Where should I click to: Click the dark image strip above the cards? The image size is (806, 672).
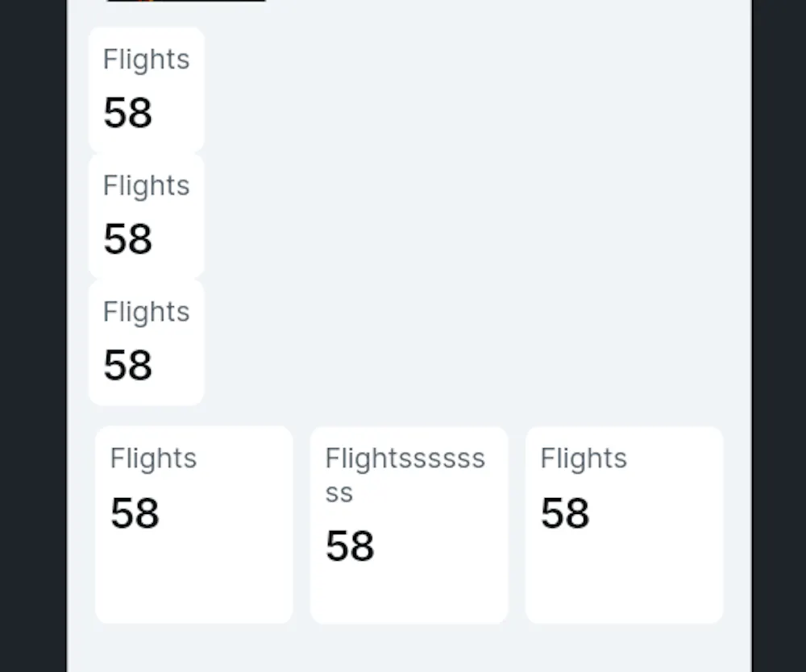(186, 1)
